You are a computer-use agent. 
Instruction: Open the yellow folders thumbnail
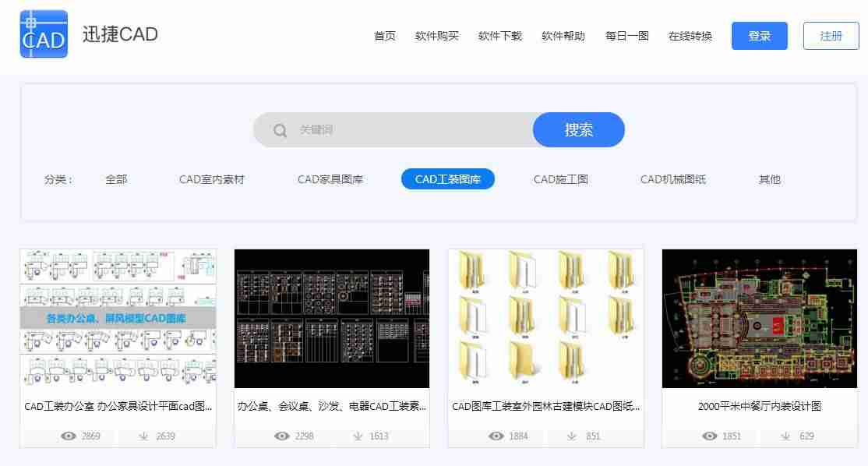(x=546, y=318)
